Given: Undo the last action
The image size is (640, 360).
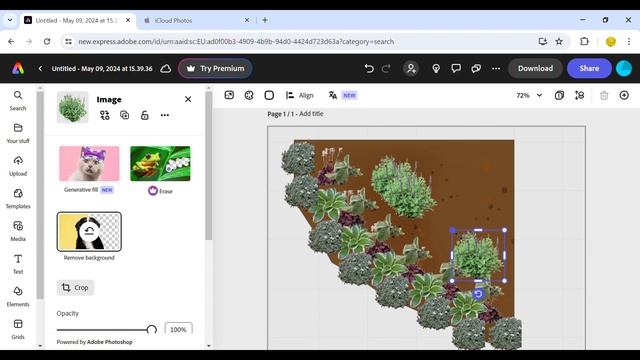Looking at the screenshot, I should pos(369,69).
